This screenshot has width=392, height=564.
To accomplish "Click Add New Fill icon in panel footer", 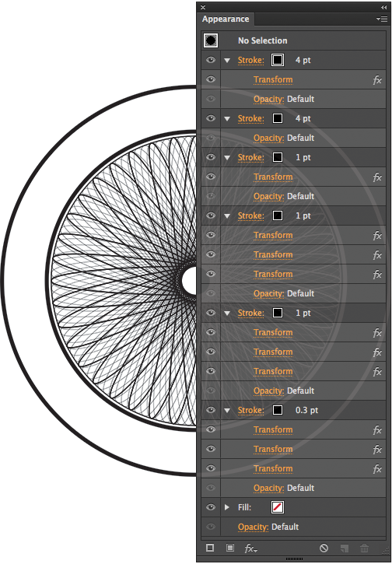I will [229, 548].
